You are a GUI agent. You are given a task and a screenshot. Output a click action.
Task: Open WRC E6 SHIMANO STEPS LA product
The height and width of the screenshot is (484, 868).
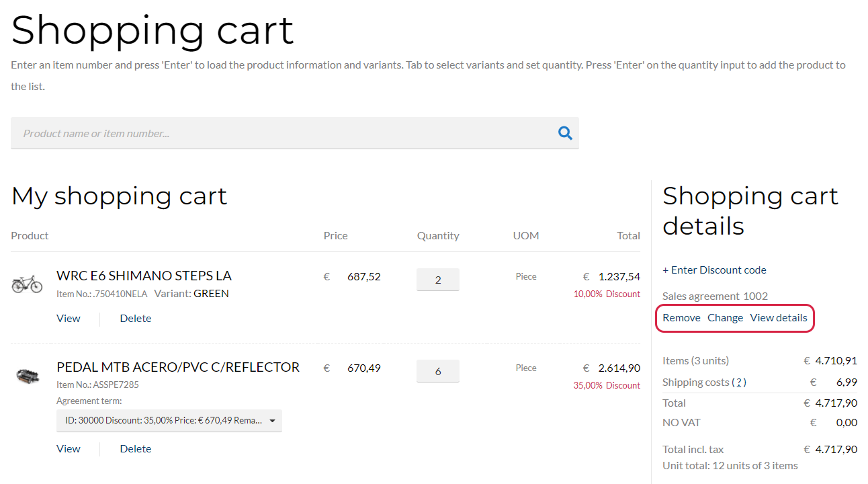[x=144, y=276]
